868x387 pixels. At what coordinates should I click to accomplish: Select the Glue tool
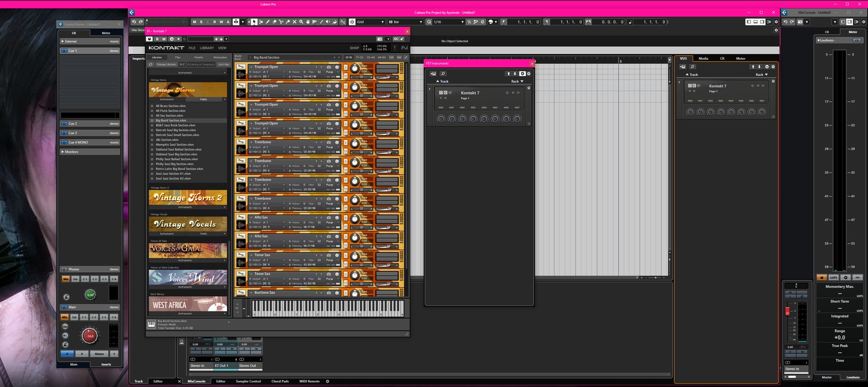point(288,22)
